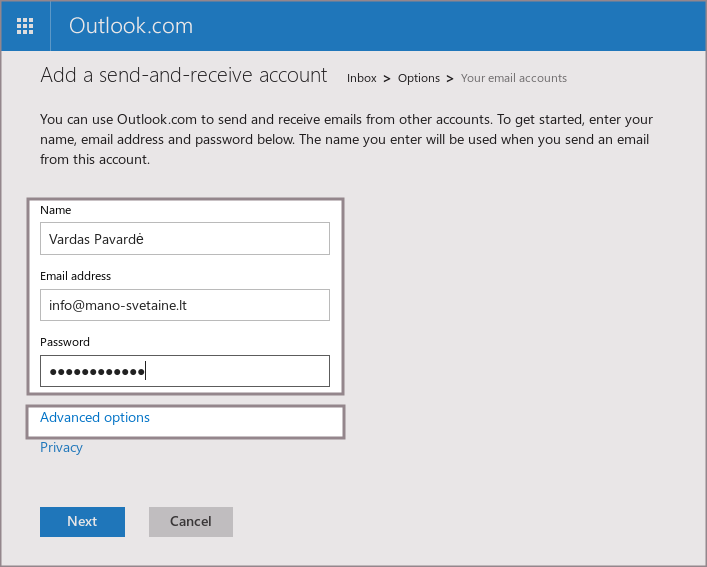Click the 'Name' label above the first field
The height and width of the screenshot is (567, 707).
[55, 210]
